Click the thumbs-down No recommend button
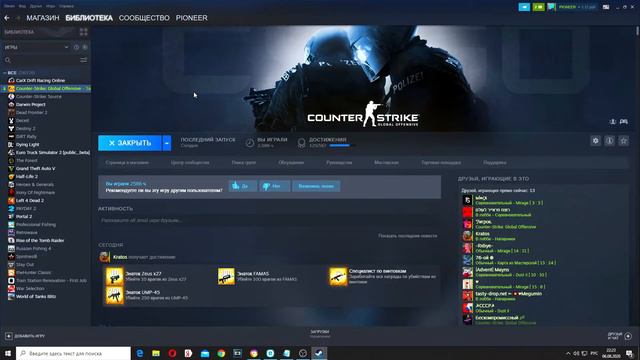 [275, 186]
